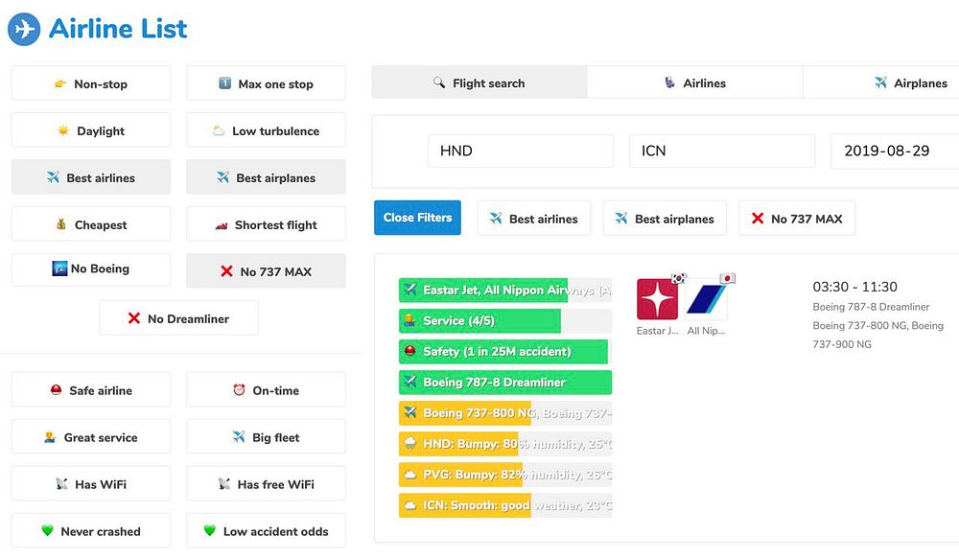The height and width of the screenshot is (560, 959).
Task: Enable the Safe airline filter
Action: [x=91, y=390]
